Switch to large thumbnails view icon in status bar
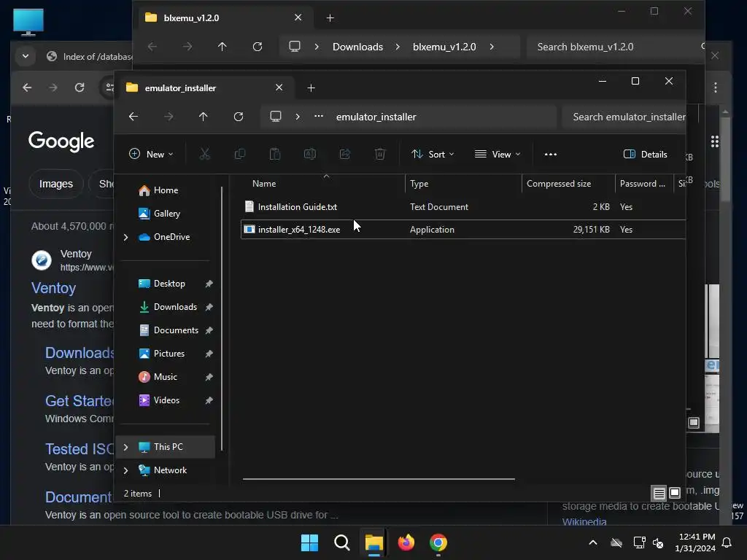Image resolution: width=747 pixels, height=560 pixels. [x=675, y=493]
